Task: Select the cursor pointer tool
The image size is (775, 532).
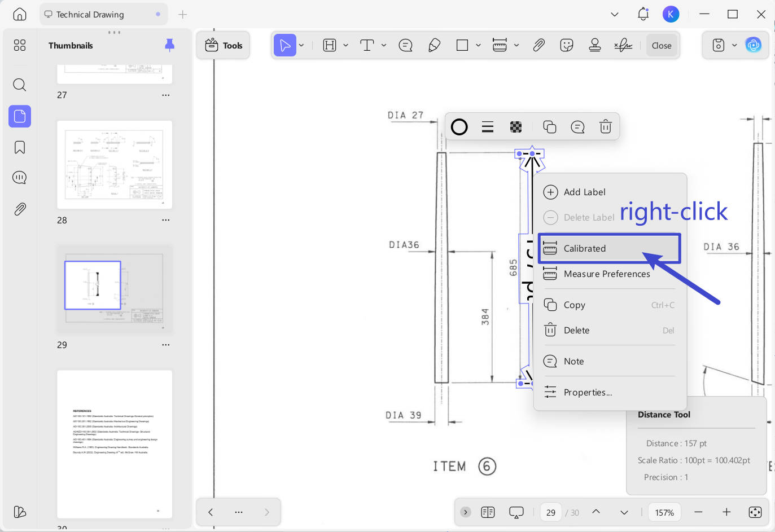Action: (285, 45)
